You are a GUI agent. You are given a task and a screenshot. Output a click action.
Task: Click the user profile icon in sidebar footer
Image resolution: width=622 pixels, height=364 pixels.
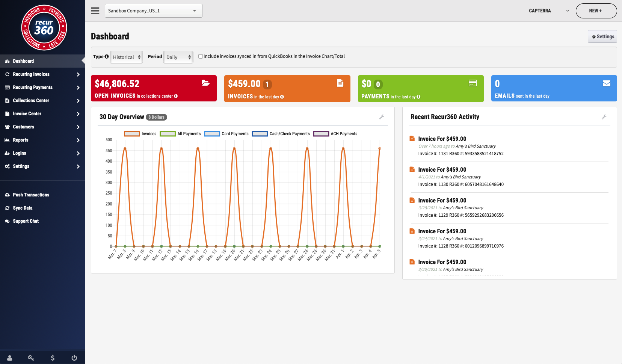9,358
